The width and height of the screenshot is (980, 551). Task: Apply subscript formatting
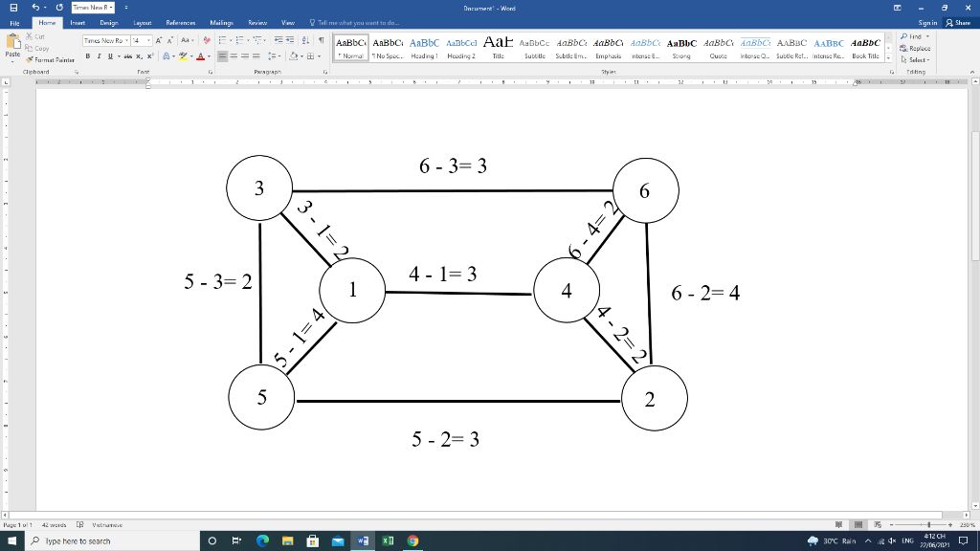(139, 56)
